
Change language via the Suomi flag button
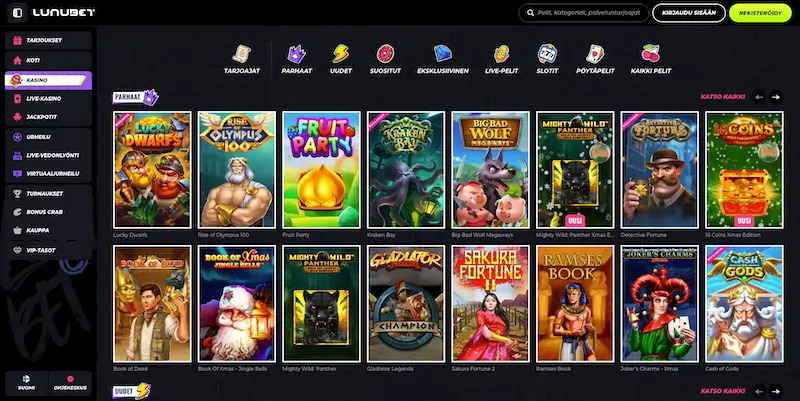[27, 383]
